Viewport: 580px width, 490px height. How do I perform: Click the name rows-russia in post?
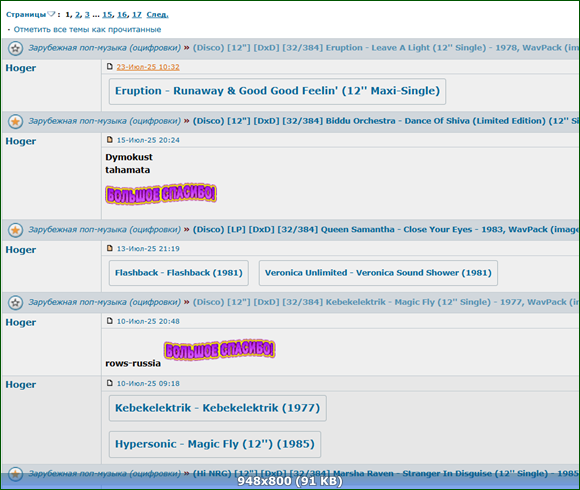[133, 364]
